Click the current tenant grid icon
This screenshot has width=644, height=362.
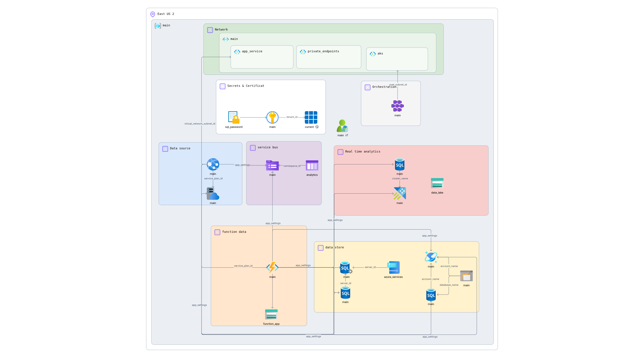tap(311, 117)
